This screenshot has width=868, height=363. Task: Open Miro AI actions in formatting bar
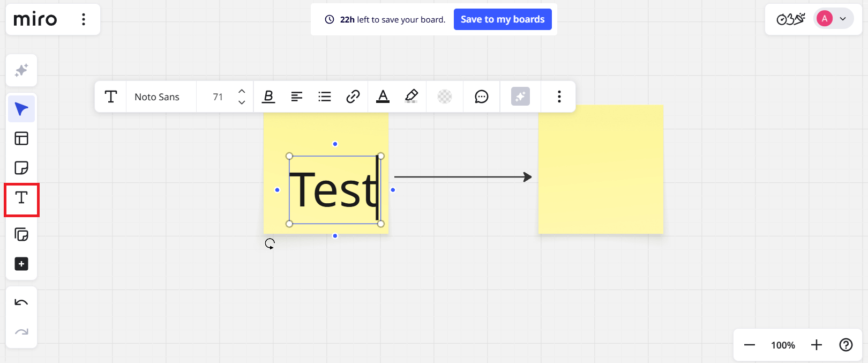(520, 97)
